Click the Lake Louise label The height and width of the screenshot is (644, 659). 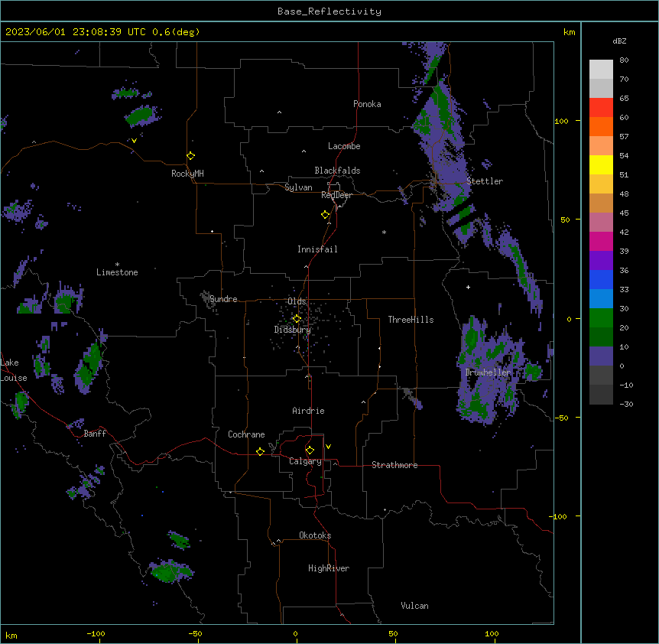(14, 370)
